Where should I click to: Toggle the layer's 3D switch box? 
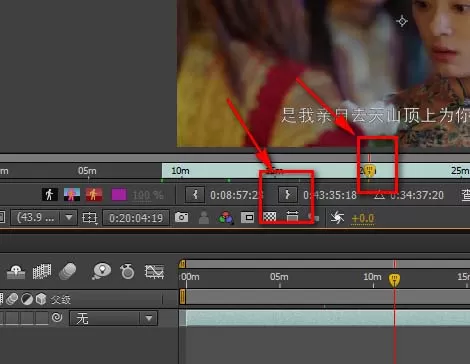pyautogui.click(x=42, y=318)
